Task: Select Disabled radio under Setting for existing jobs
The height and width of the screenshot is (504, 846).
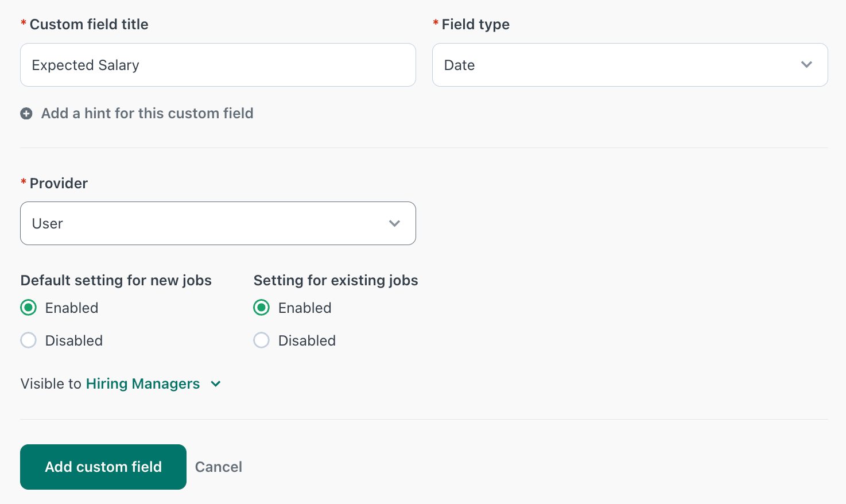Action: click(x=262, y=340)
